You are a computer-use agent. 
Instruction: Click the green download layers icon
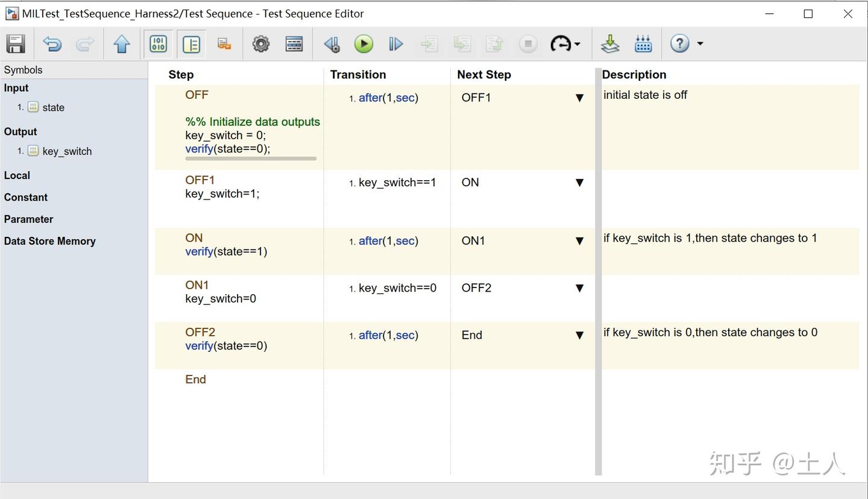[610, 44]
